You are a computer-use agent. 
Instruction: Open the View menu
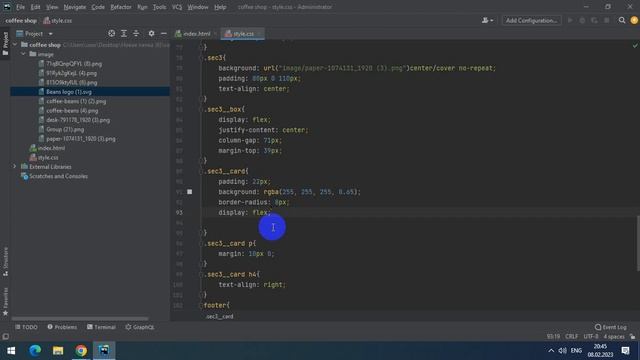[52, 7]
